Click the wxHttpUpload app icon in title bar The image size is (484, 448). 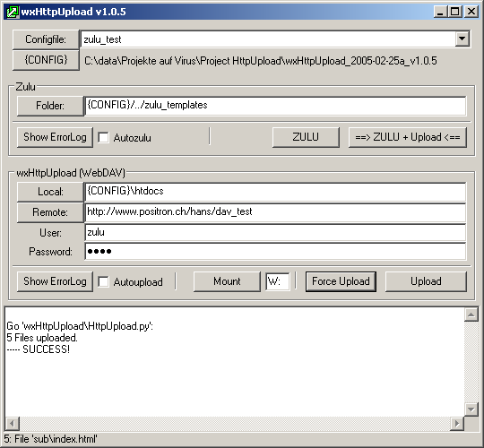tap(13, 12)
